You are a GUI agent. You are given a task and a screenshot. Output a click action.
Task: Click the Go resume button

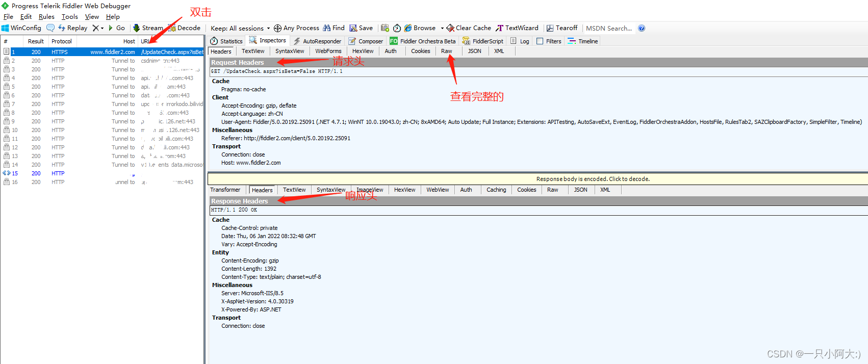point(116,28)
